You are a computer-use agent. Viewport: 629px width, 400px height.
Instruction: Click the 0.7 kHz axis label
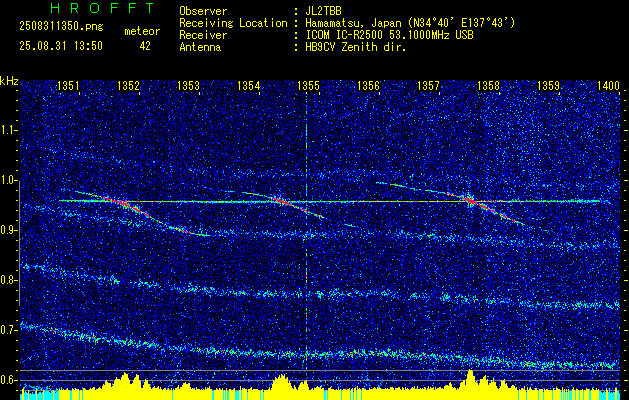click(9, 330)
